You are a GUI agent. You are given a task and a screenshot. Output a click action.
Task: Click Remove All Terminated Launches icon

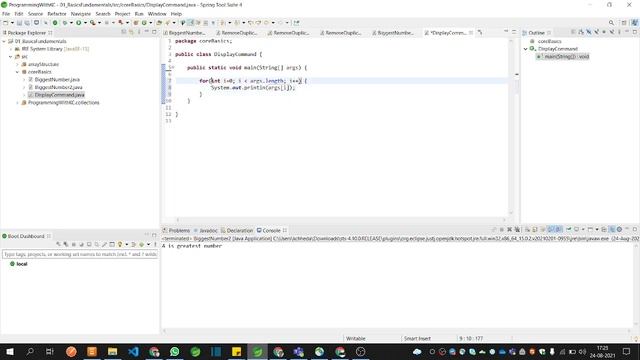click(517, 230)
